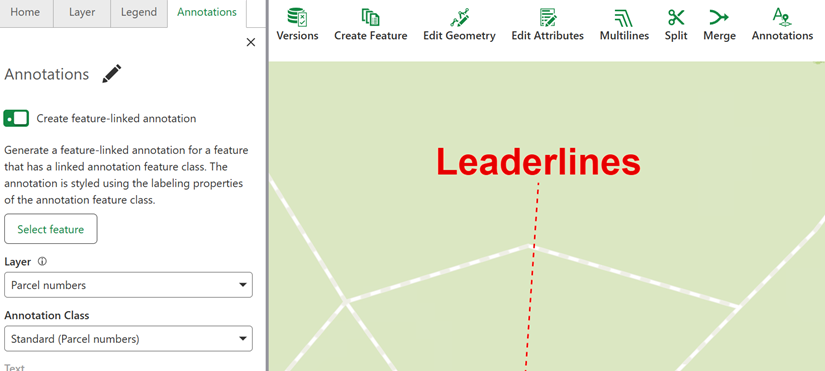The width and height of the screenshot is (825, 371).
Task: Click the Select feature button
Action: point(51,229)
